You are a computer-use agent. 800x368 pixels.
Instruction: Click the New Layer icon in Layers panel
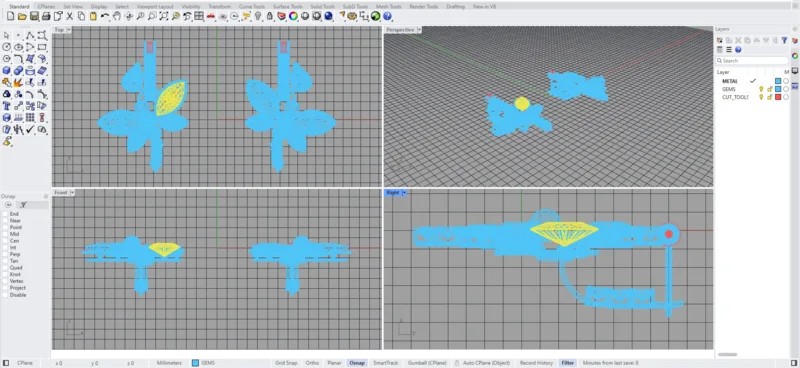pos(720,40)
